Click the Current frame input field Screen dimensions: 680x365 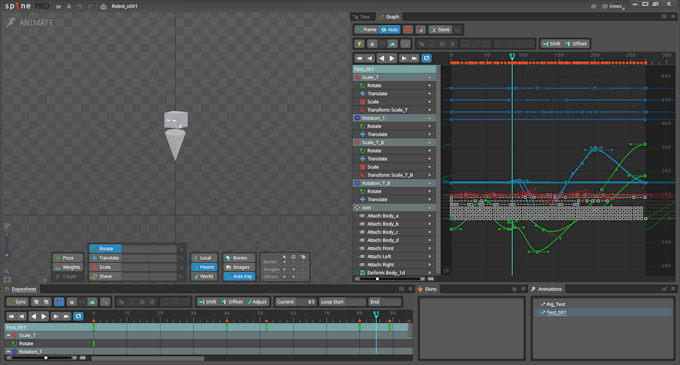296,302
